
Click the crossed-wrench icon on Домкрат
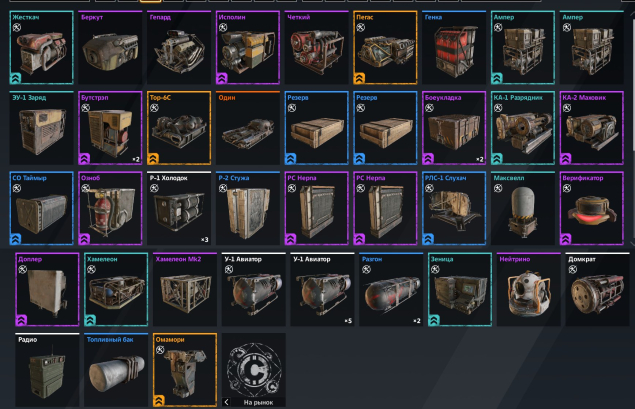tap(573, 270)
